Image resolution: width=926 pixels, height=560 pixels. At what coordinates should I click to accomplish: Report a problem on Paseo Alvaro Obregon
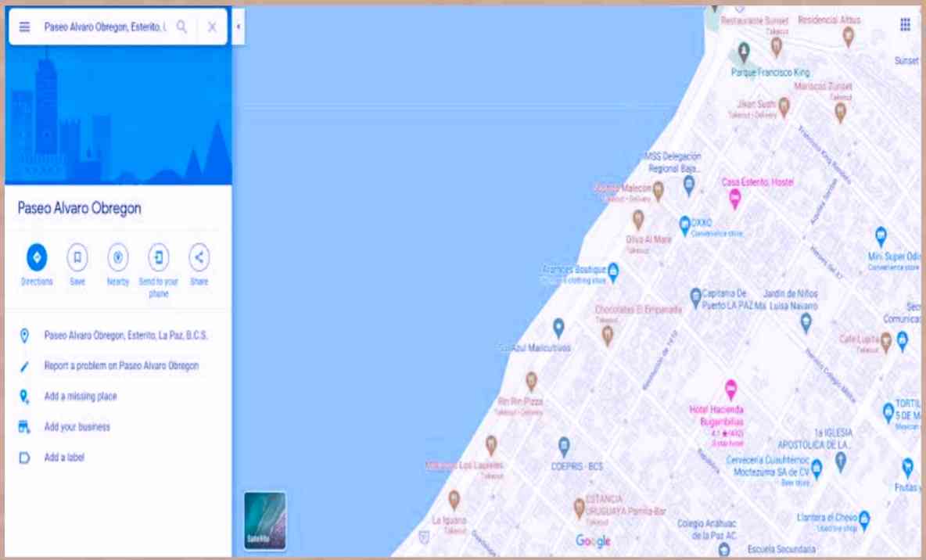121,366
